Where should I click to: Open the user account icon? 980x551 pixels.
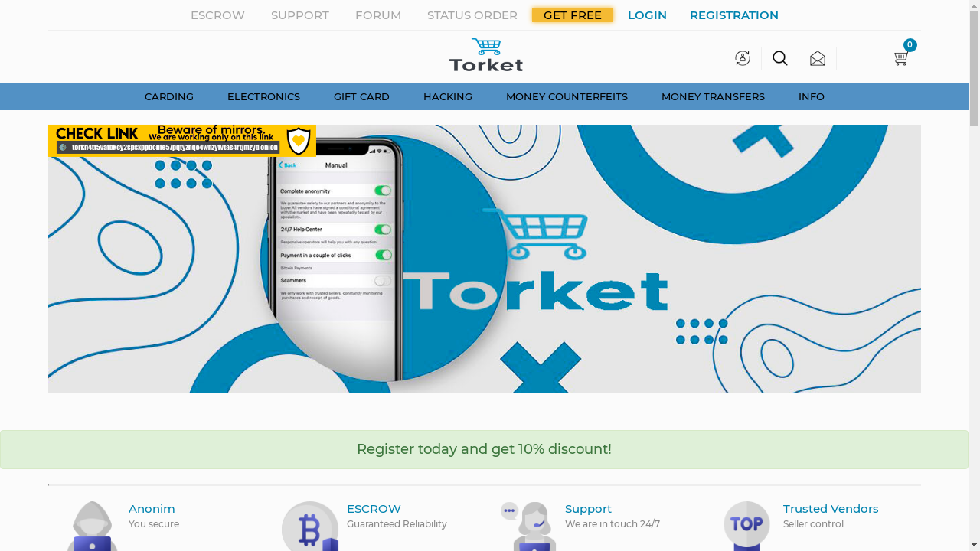tap(743, 58)
